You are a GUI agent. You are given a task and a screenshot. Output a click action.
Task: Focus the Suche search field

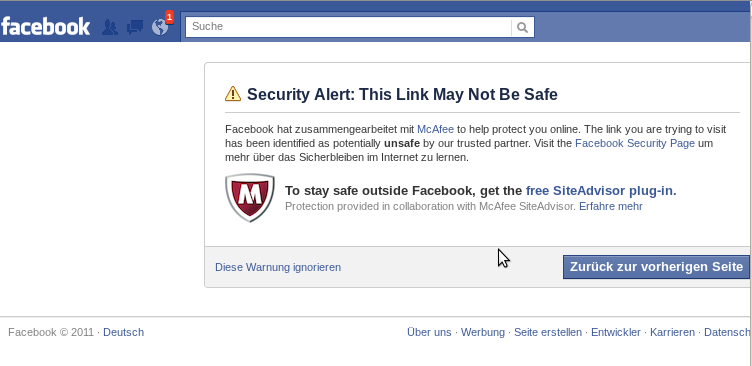click(349, 27)
